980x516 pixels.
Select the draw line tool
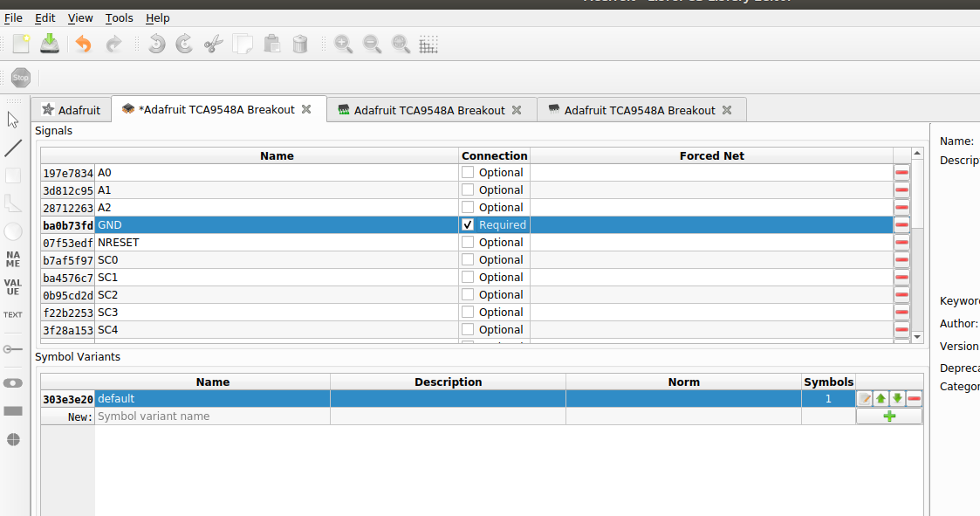12,148
